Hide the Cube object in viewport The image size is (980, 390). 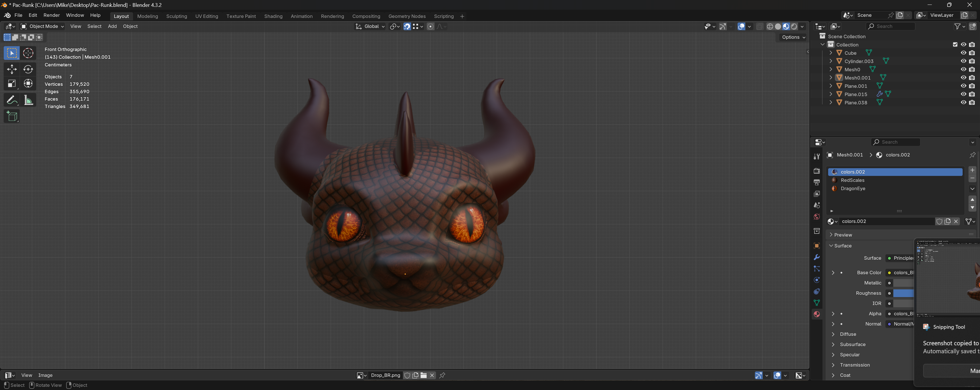coord(963,53)
